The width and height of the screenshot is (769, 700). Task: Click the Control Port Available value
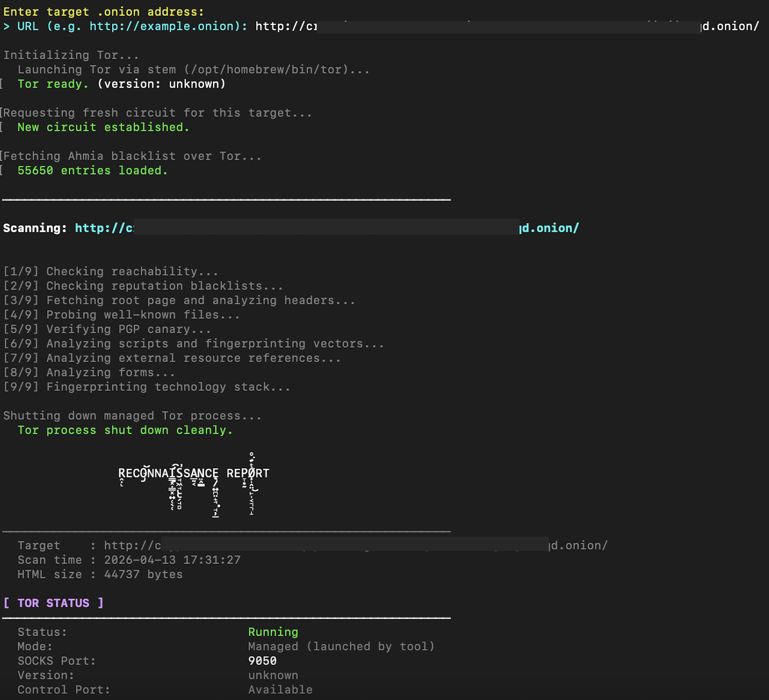pyautogui.click(x=280, y=689)
